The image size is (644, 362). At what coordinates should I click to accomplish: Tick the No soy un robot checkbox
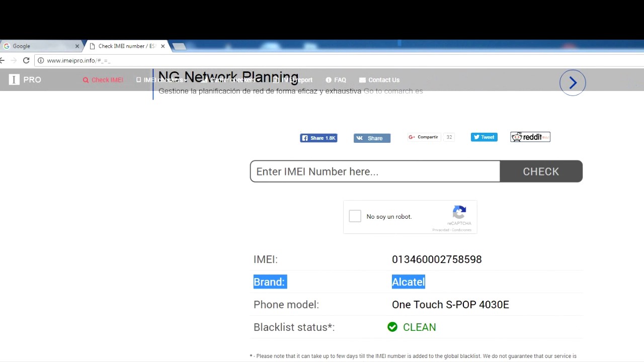click(x=355, y=216)
